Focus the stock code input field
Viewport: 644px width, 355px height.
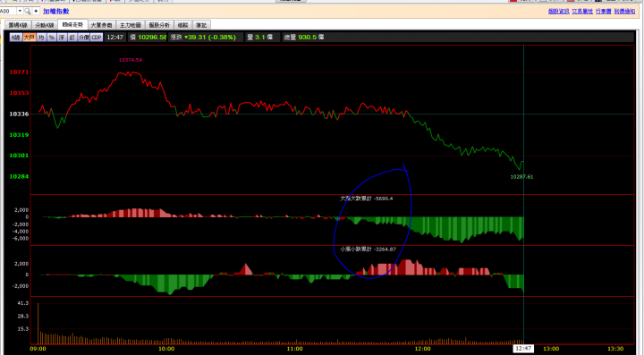8,11
